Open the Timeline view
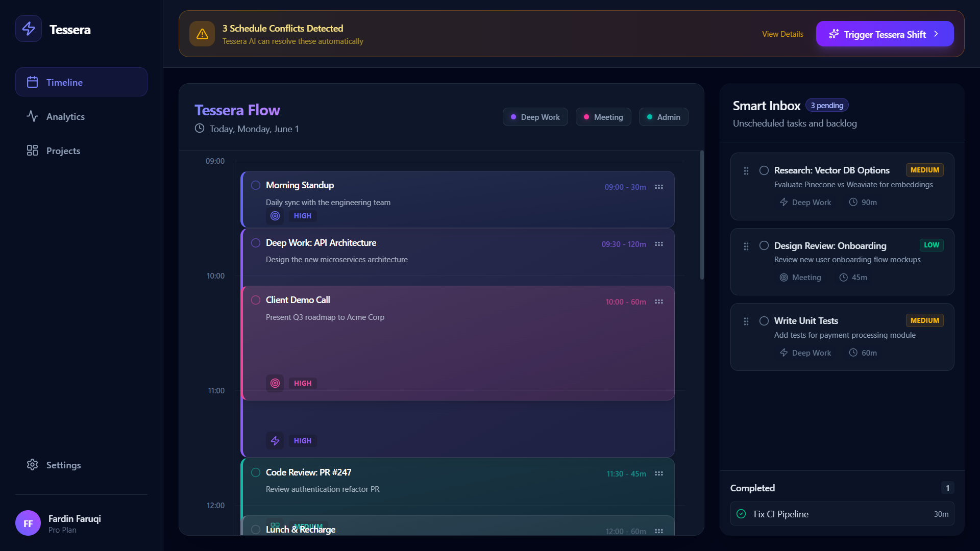 [81, 82]
